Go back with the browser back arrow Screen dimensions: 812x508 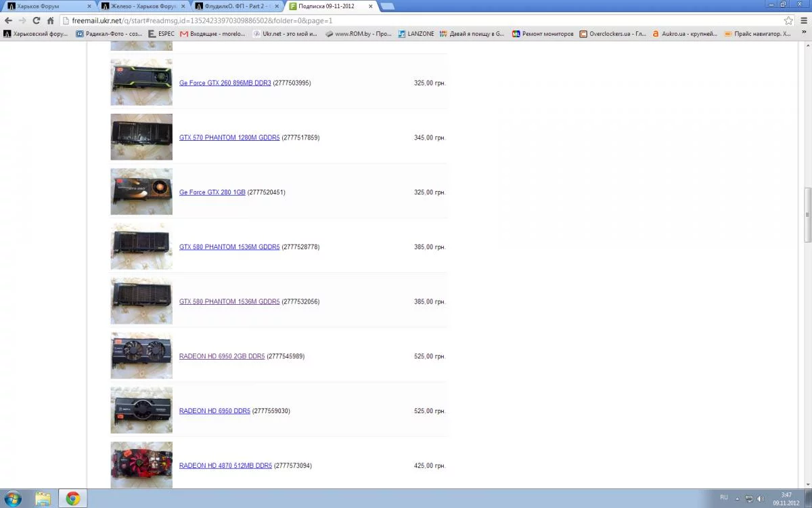point(8,20)
